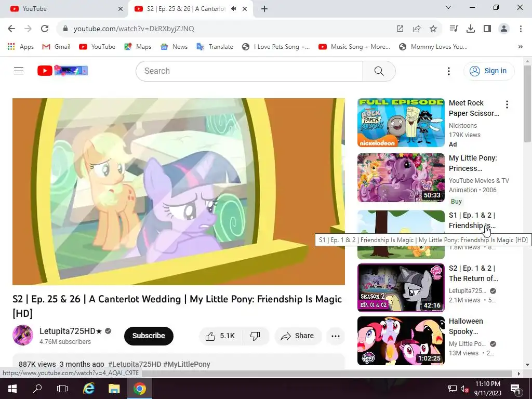The image size is (532, 399).
Task: Click the #MyLittlePony hashtag
Action: tap(187, 364)
